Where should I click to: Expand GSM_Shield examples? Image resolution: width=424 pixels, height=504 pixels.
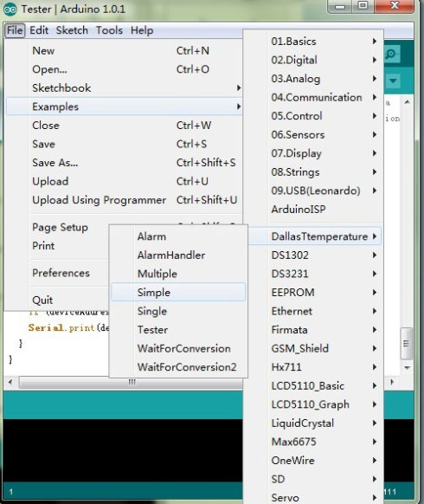(313, 348)
